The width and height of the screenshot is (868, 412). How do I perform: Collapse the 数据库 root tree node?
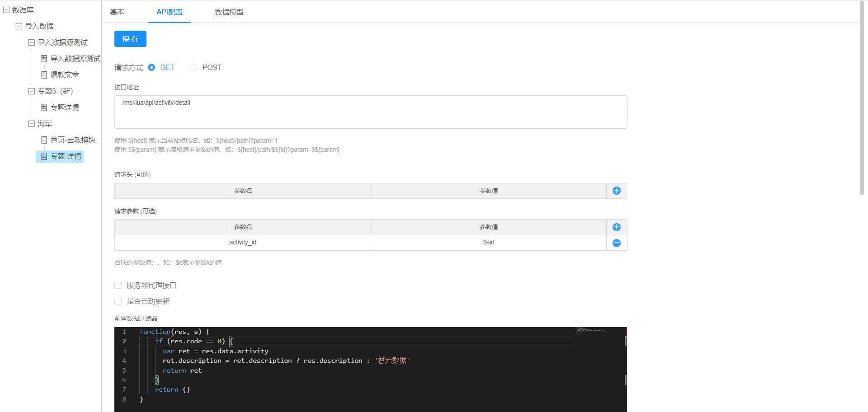[6, 9]
